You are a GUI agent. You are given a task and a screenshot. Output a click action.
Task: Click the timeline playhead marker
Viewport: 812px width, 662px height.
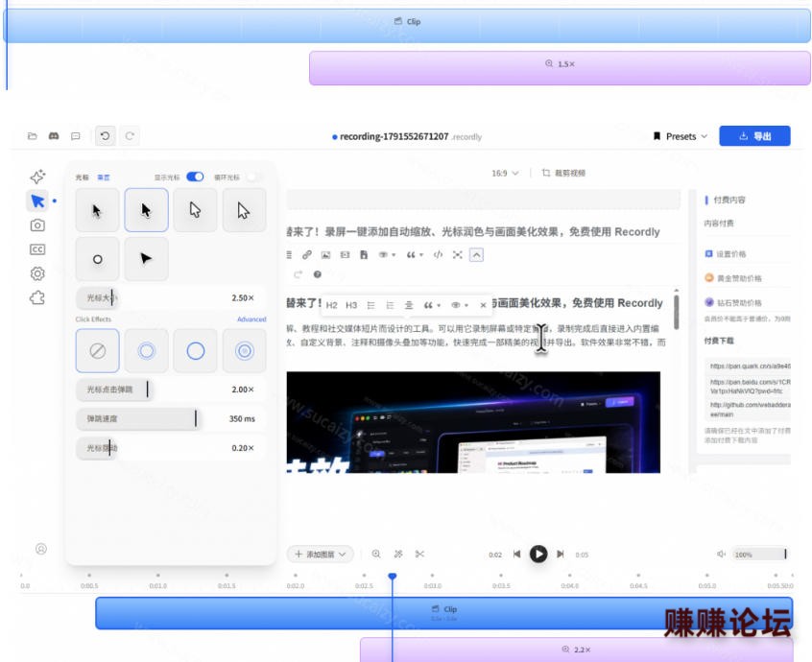(x=393, y=576)
